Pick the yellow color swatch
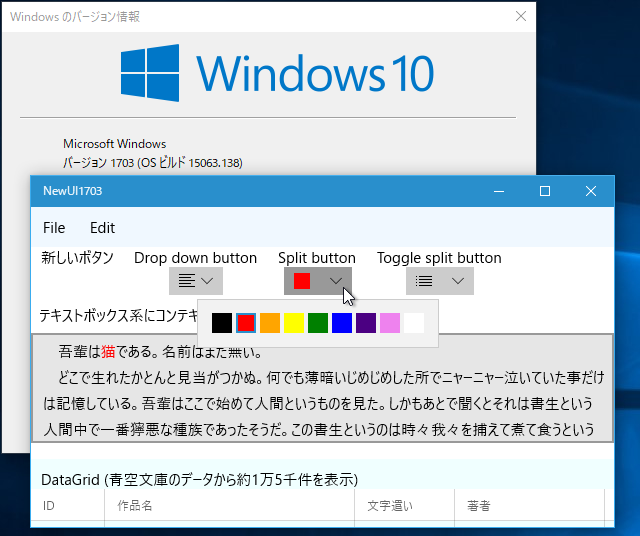640x536 pixels. coord(294,323)
